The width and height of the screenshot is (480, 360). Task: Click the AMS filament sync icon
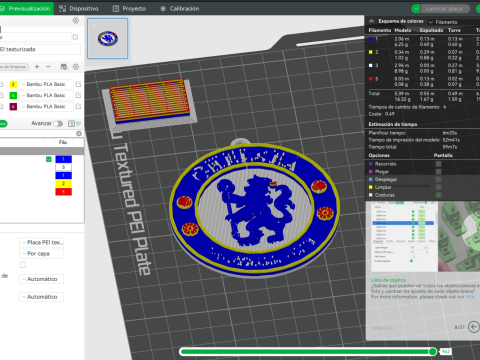64,67
